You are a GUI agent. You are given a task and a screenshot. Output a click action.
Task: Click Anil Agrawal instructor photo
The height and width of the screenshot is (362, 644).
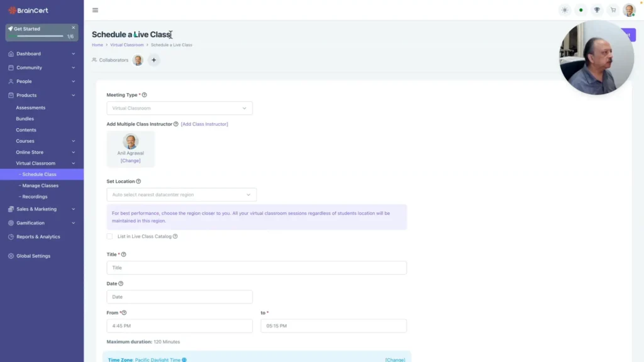tap(131, 141)
